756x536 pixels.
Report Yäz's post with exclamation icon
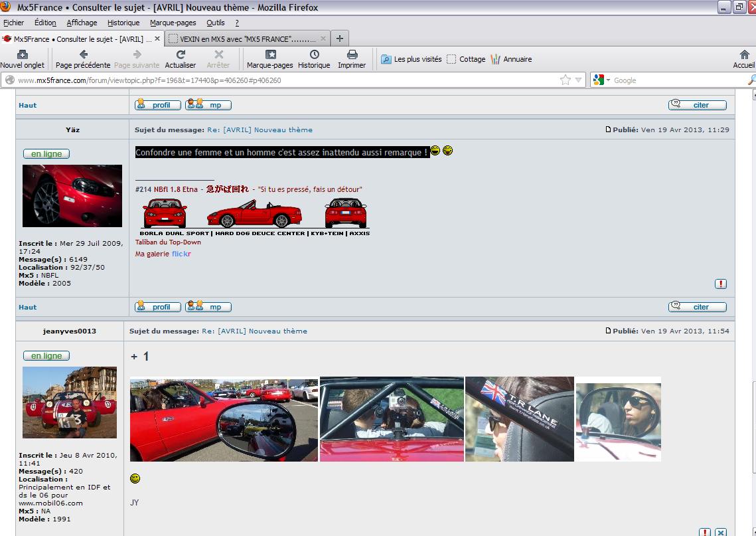721,284
